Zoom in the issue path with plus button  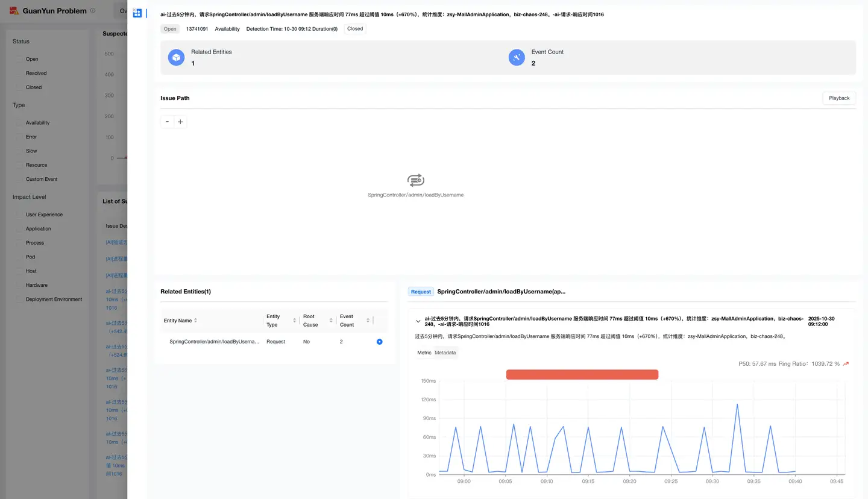click(180, 122)
